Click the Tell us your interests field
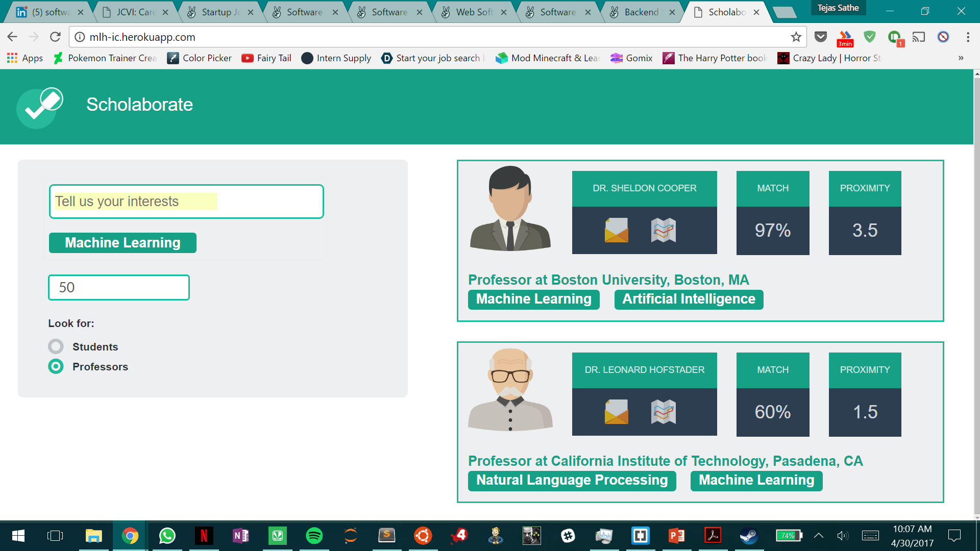This screenshot has width=980, height=551. [186, 202]
